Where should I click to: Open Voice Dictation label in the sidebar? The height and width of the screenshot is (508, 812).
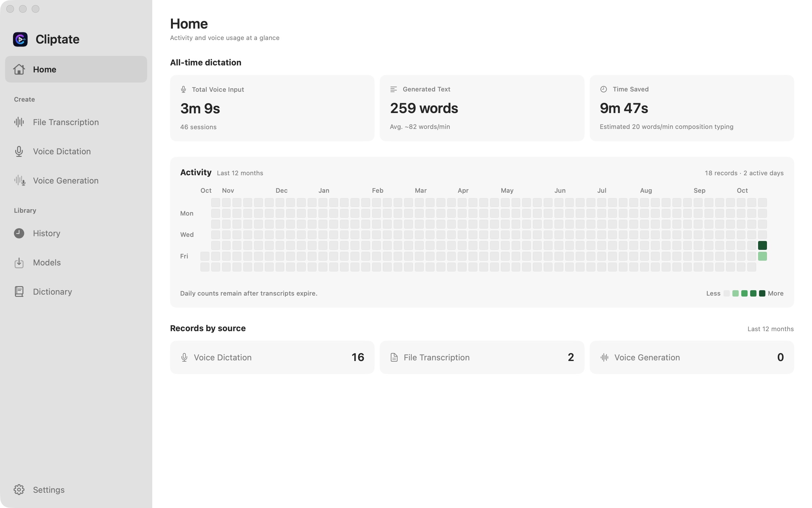pos(62,151)
